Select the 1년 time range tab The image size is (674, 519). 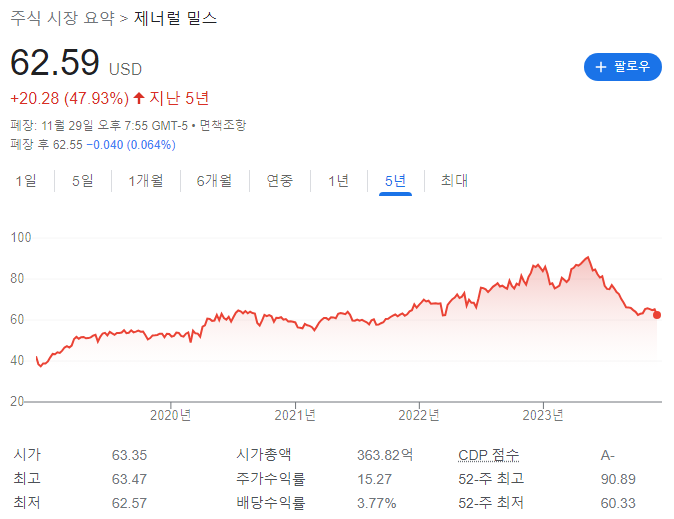[x=338, y=181]
